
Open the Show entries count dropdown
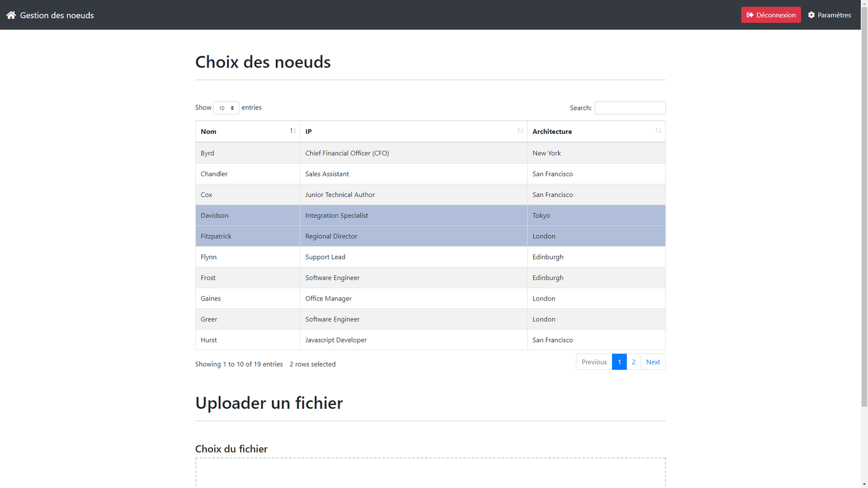click(226, 108)
